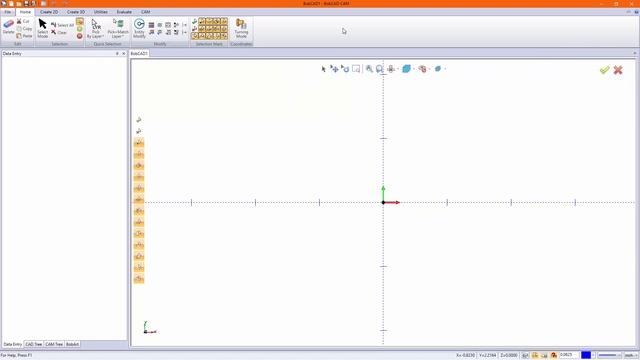Click the green checkmark OK button
The height and width of the screenshot is (360, 640).
pos(604,70)
